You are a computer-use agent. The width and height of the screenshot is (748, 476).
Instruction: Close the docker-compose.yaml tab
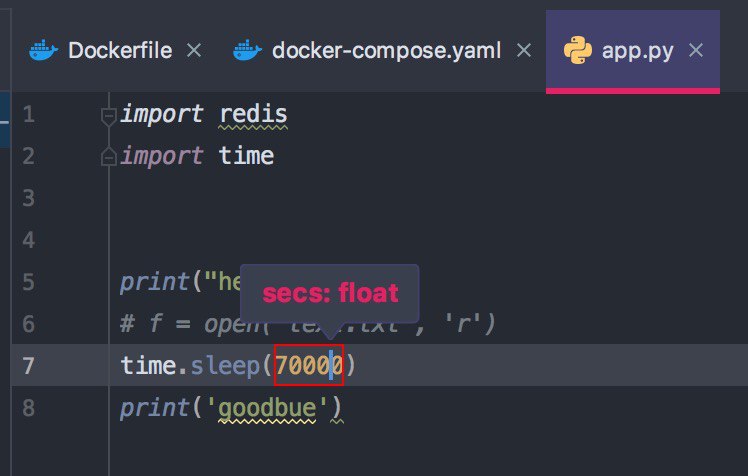(524, 50)
